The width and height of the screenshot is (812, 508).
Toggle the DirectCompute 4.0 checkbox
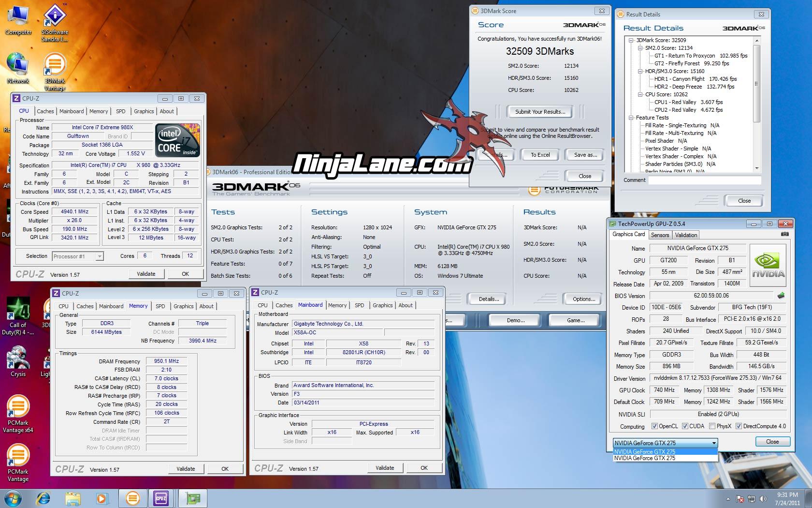[x=739, y=426]
